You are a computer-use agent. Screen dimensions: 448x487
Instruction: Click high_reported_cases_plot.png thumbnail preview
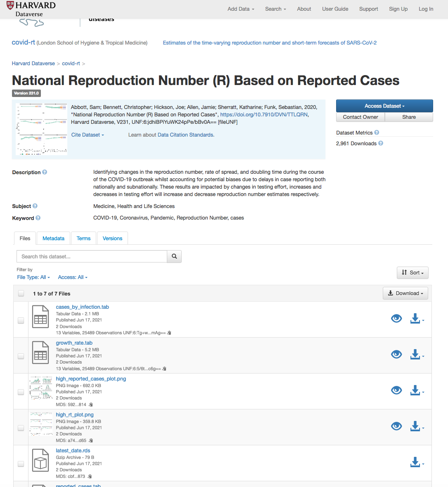(41, 388)
